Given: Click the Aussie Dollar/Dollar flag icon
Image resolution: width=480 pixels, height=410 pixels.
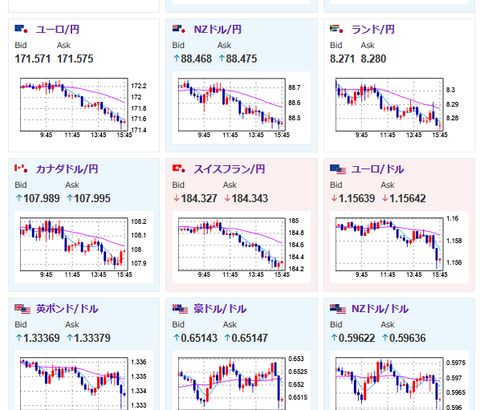Looking at the screenshot, I should point(180,309).
